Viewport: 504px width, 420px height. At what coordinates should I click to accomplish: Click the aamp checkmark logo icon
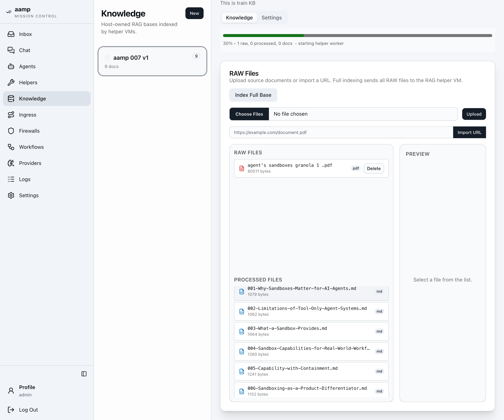coord(9,12)
